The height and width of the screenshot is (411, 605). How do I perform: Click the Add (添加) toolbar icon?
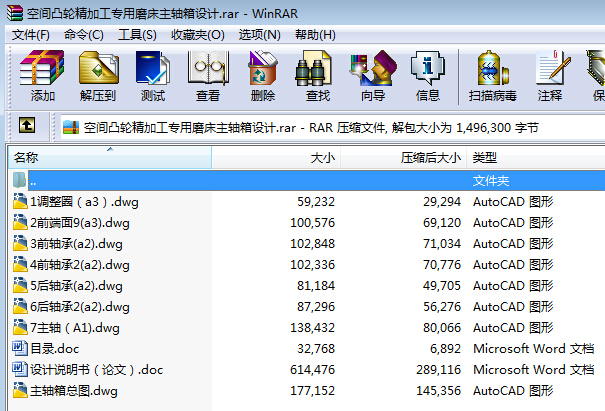point(42,76)
